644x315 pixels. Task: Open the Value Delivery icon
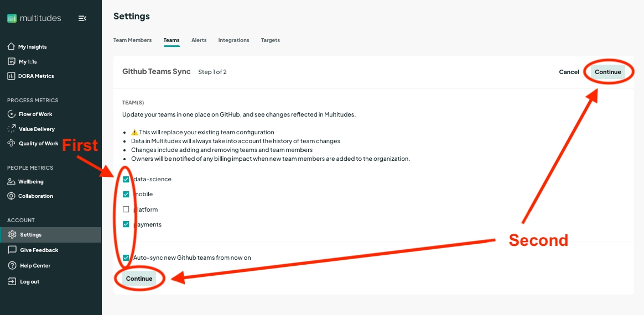coord(12,129)
